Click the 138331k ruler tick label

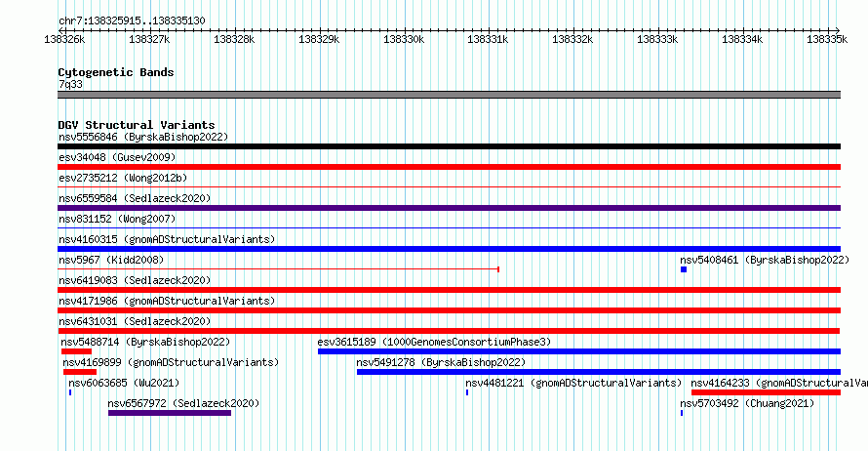[488, 39]
